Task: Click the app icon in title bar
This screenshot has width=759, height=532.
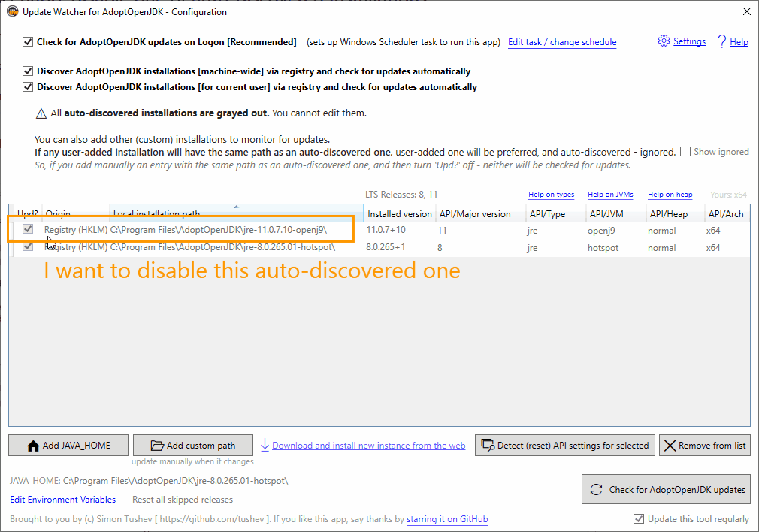Action: click(13, 11)
